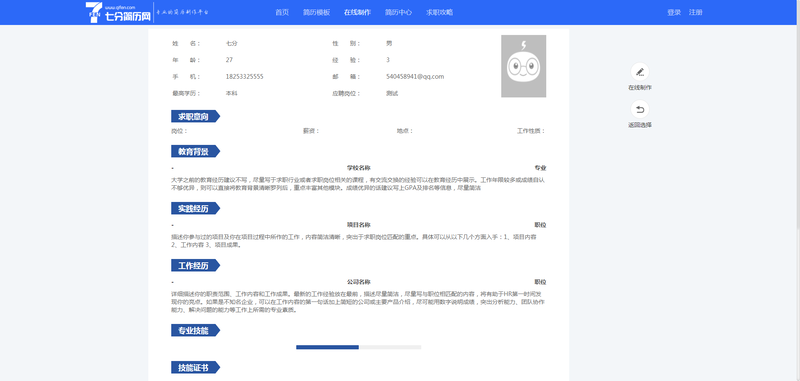The image size is (800, 381).
Task: Click the phone number 18253325555
Action: pyautogui.click(x=244, y=77)
